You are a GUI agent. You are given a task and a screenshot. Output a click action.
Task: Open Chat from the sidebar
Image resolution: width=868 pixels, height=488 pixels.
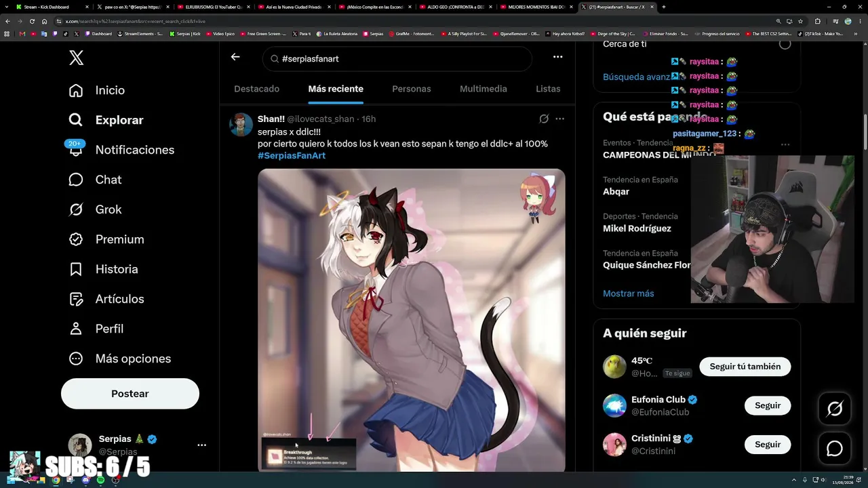tap(95, 180)
